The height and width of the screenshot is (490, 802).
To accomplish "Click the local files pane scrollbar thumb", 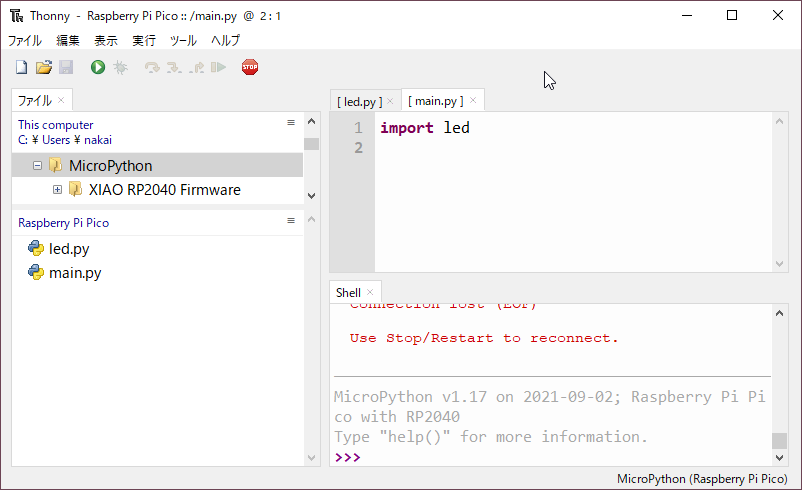I will point(311,144).
